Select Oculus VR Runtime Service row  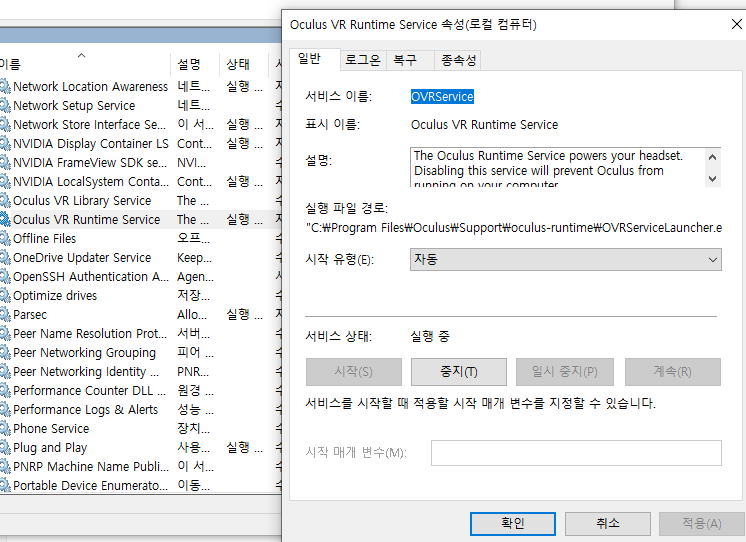tap(141, 219)
